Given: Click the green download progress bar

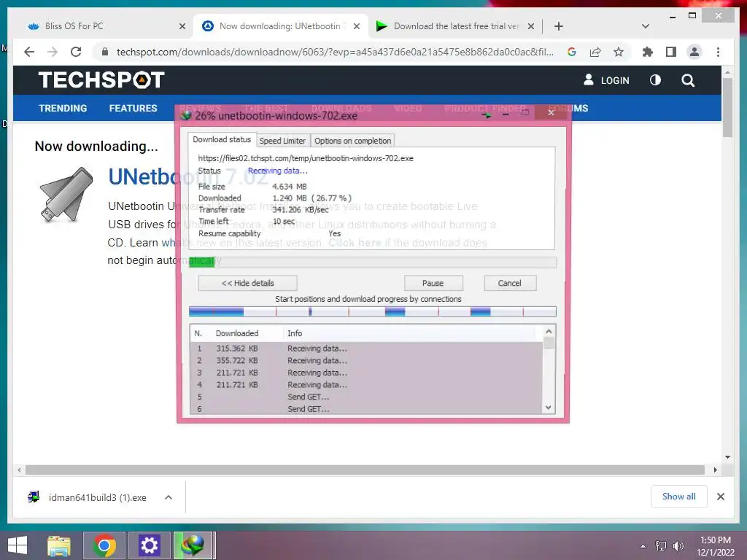Looking at the screenshot, I should click(373, 262).
